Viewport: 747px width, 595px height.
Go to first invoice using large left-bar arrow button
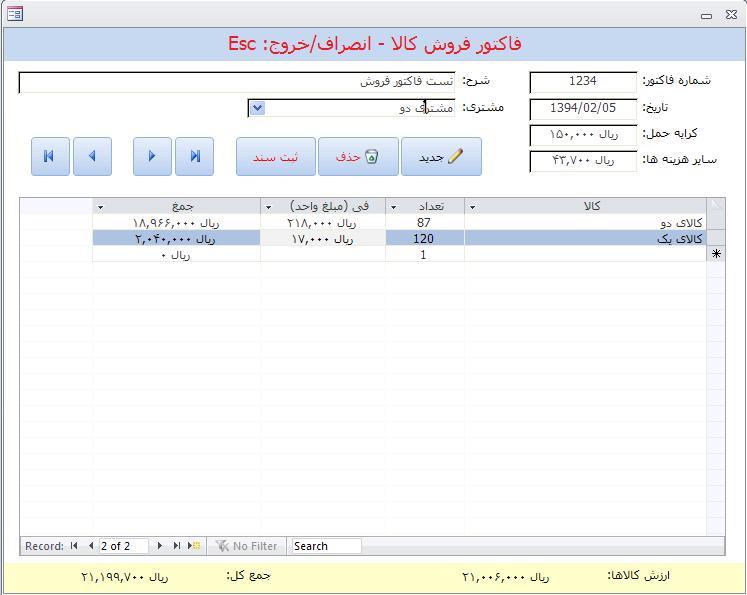[x=49, y=157]
